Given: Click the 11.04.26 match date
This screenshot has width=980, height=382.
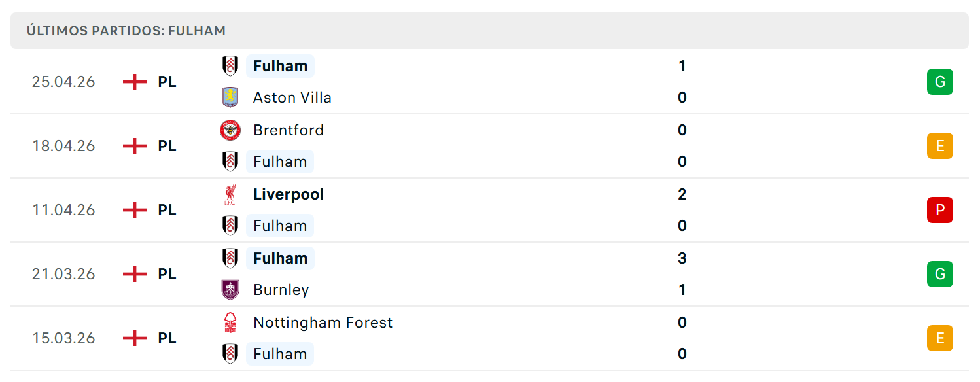Looking at the screenshot, I should (64, 210).
